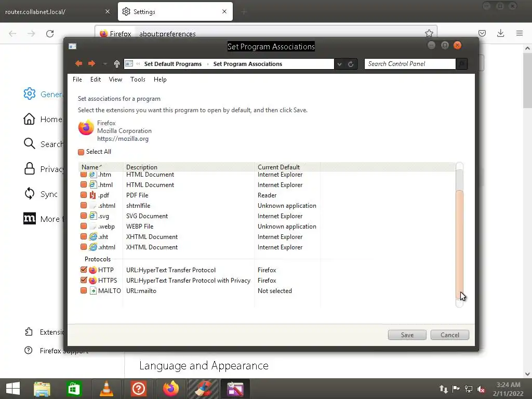Screen dimensions: 532x399
Task: Check the .html extension checkbox
Action: (x=84, y=184)
